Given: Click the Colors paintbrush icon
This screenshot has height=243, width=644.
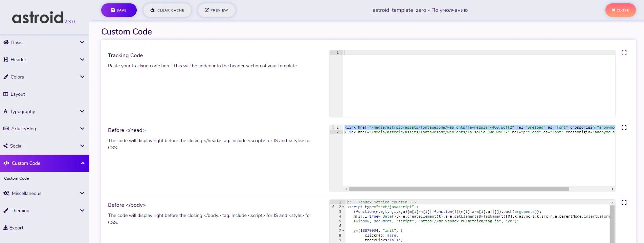Looking at the screenshot, I should [x=6, y=77].
